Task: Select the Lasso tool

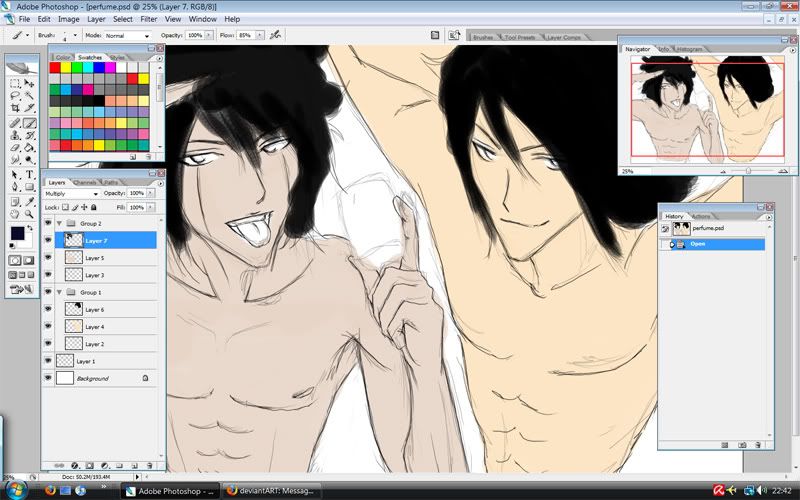Action: click(15, 95)
